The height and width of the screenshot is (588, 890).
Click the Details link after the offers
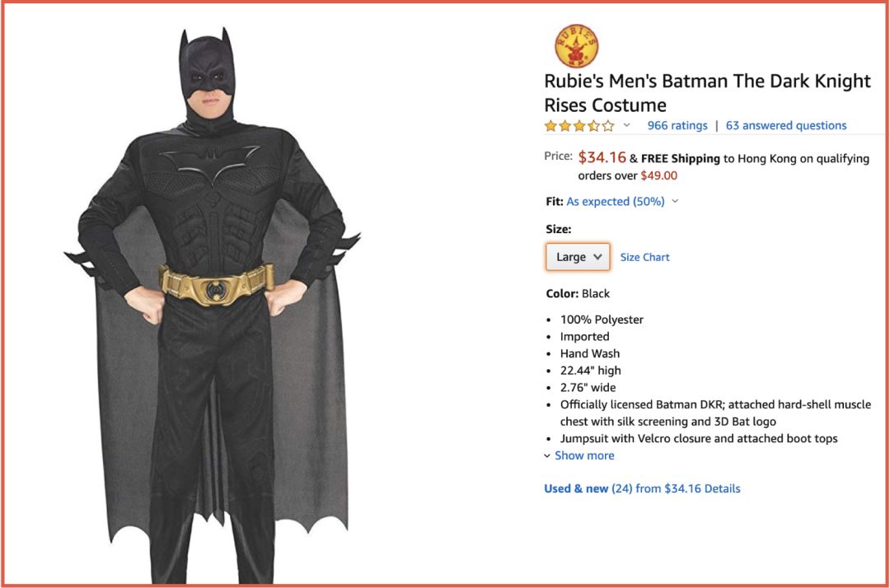[722, 488]
